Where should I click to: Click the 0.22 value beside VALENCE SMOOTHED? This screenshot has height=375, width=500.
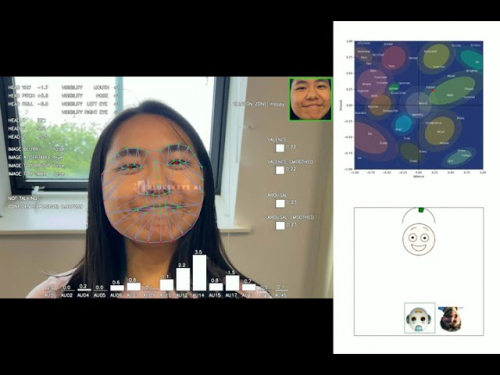point(291,169)
